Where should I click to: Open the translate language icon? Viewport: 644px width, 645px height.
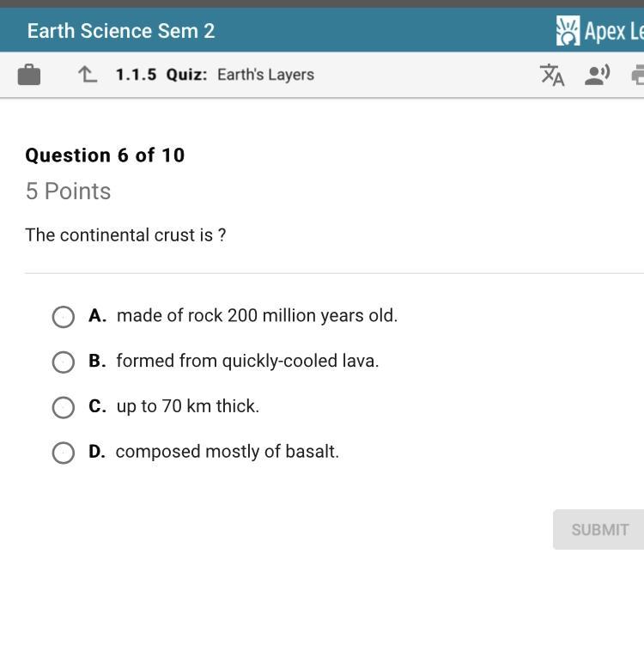552,75
